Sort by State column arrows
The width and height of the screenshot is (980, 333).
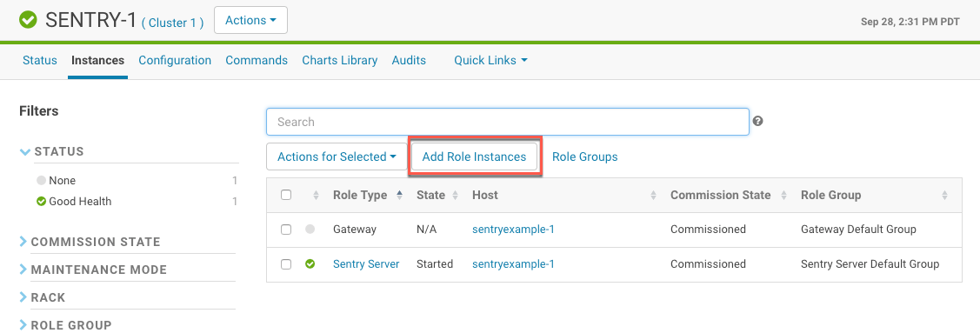click(x=455, y=195)
